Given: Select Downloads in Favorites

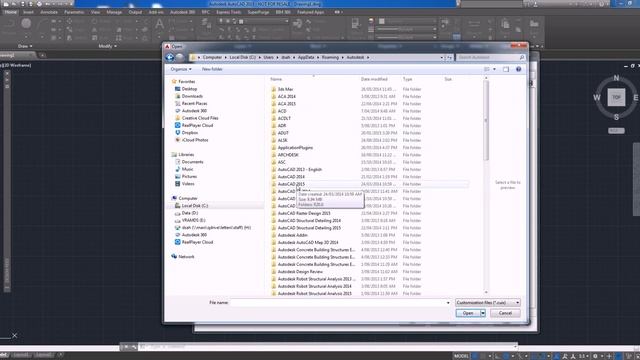Looking at the screenshot, I should (x=192, y=96).
